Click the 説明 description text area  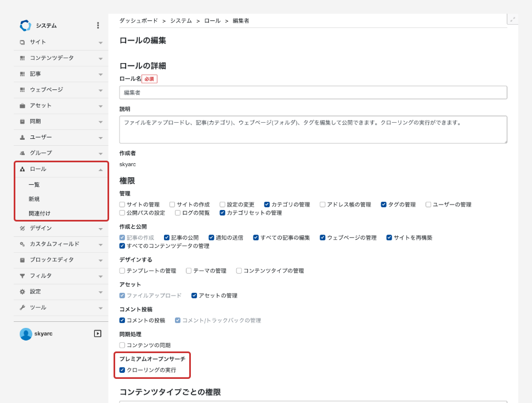(x=313, y=129)
